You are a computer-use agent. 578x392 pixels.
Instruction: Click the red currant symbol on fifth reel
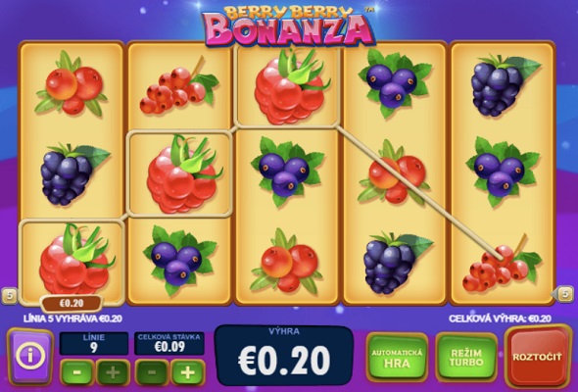click(x=502, y=267)
